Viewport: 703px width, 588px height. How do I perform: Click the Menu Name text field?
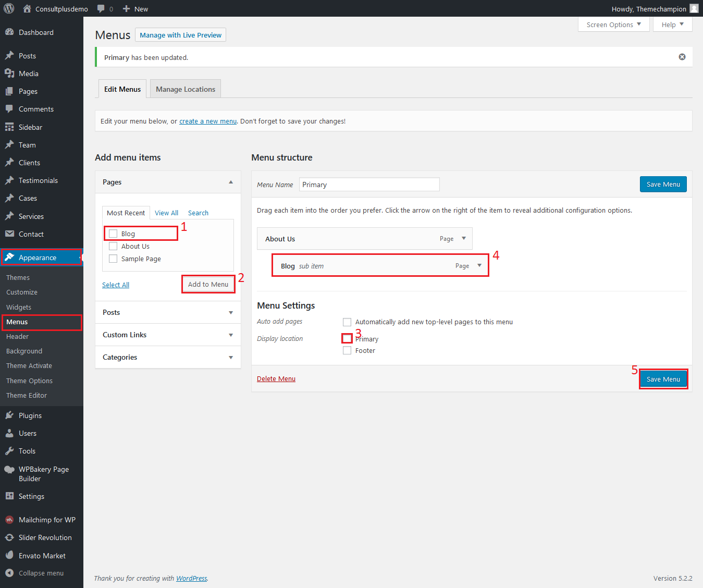[x=369, y=185]
